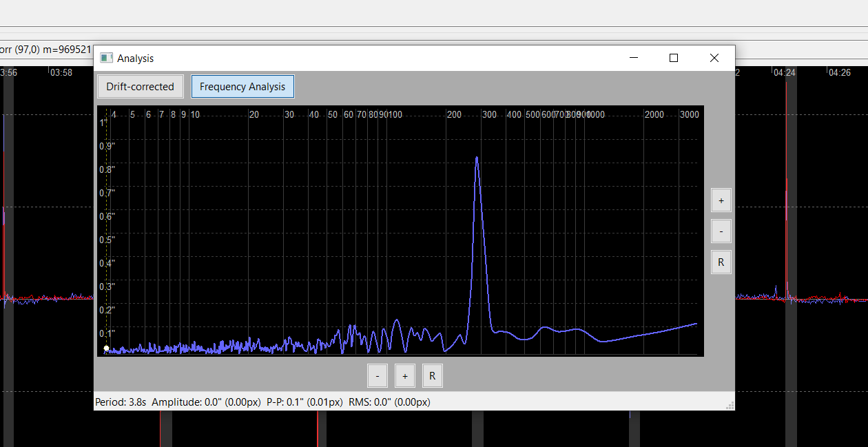Image resolution: width=868 pixels, height=447 pixels.
Task: Click the 1000 period label on graph axis
Action: (x=595, y=114)
